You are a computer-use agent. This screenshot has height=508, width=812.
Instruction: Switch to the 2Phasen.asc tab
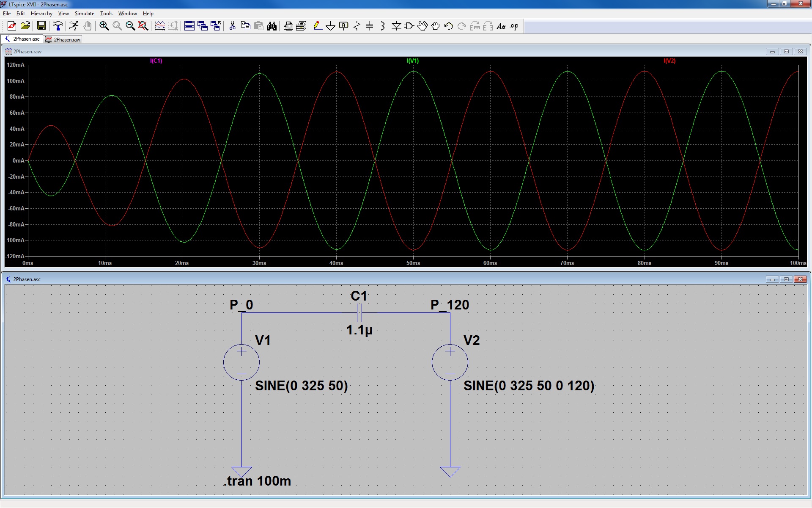(x=23, y=39)
